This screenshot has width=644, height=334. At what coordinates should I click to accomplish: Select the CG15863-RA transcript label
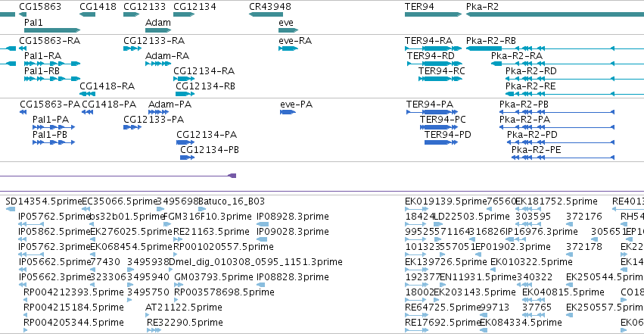pyautogui.click(x=50, y=41)
